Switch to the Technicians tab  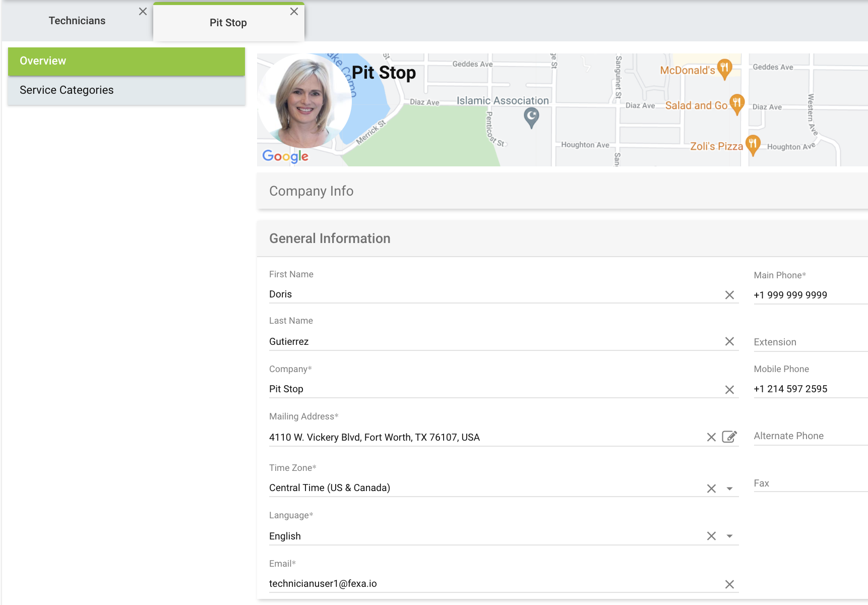pos(77,21)
